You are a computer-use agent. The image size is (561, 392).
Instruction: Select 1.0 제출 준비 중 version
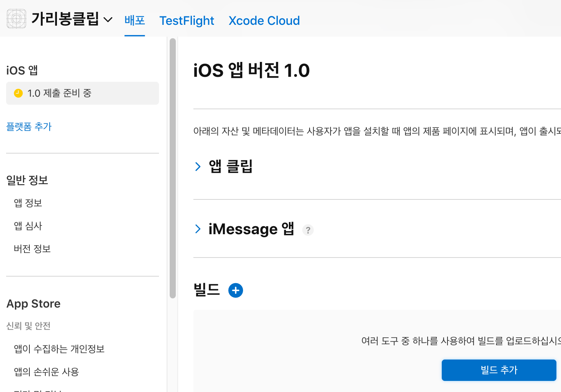pos(83,93)
